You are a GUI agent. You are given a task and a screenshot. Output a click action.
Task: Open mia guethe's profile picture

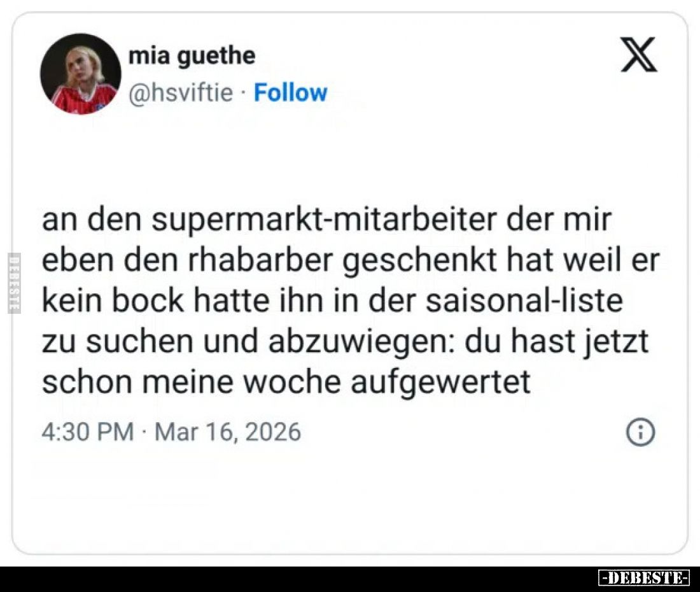pyautogui.click(x=80, y=74)
